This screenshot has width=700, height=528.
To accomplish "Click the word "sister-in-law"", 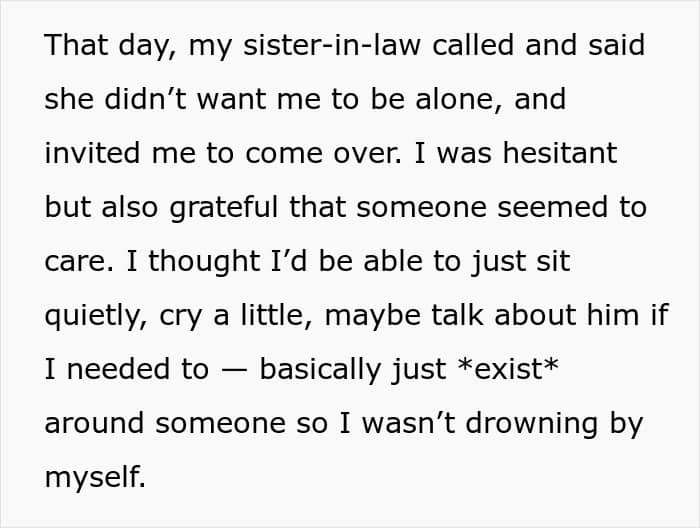I will (332, 45).
